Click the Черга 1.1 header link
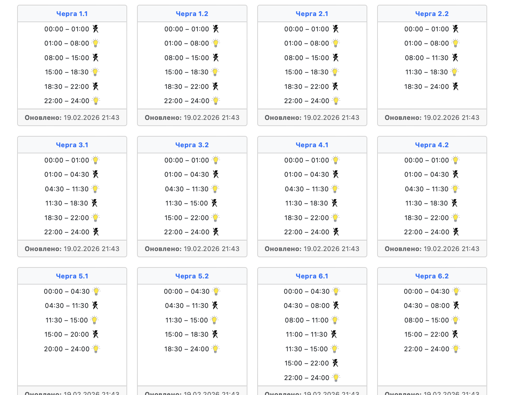Viewport: 532px width, 395px height. [x=72, y=14]
